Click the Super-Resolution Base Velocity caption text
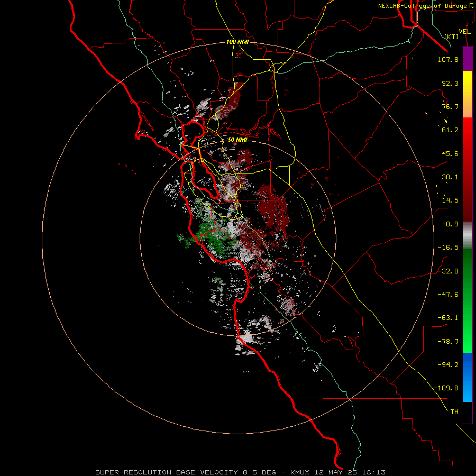 click(241, 472)
